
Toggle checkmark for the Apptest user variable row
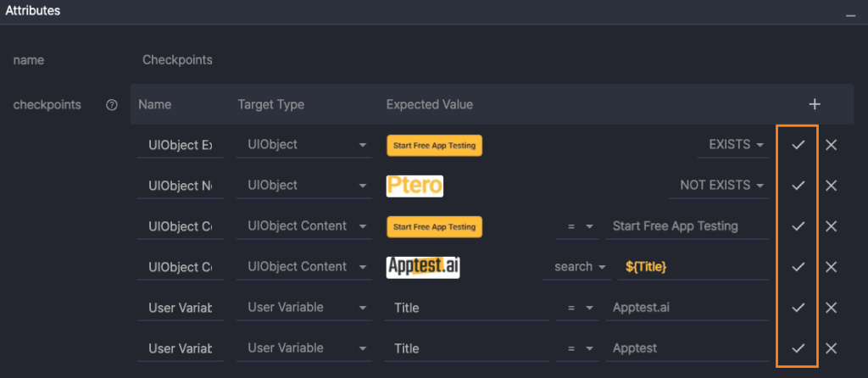pos(798,348)
